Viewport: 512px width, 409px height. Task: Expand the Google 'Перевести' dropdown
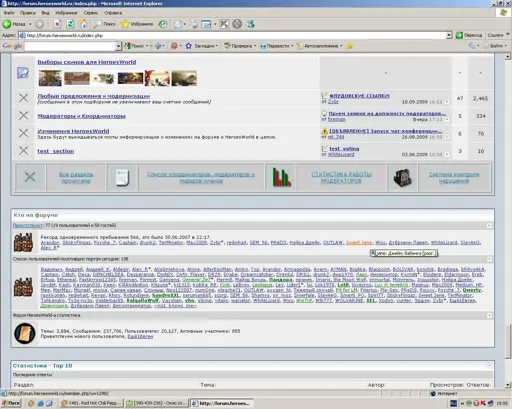292,46
